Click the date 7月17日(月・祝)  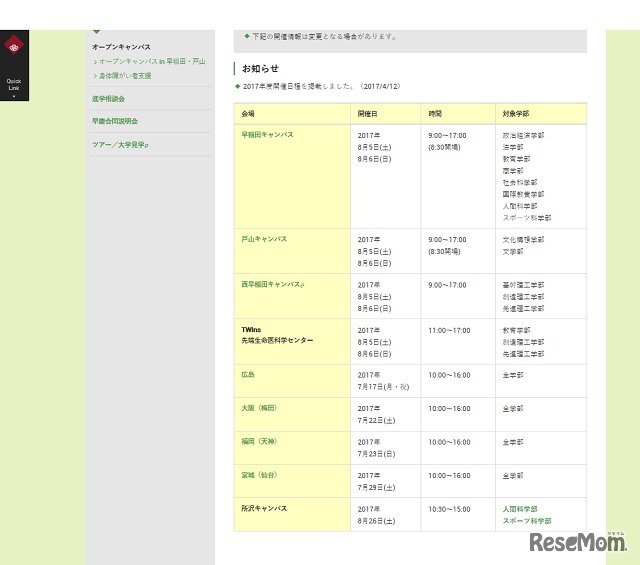point(383,387)
